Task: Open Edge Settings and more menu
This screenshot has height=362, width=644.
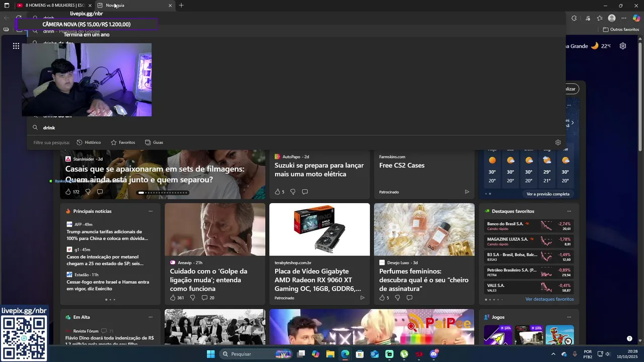Action: (x=624, y=18)
